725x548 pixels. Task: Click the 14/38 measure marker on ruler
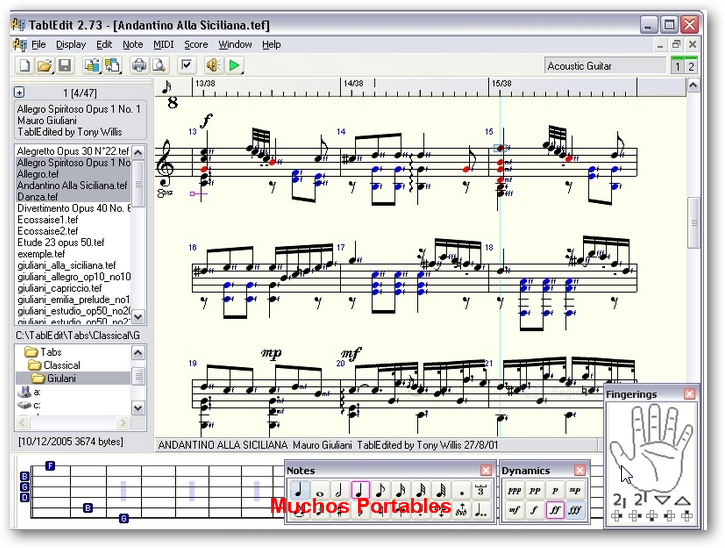(353, 83)
